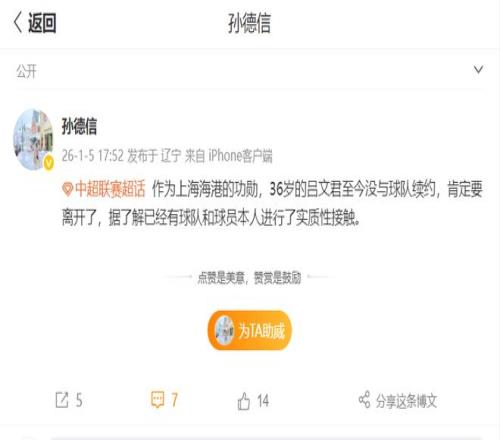The image size is (500, 440).
Task: Click the 公开 visibility label
Action: click(26, 71)
